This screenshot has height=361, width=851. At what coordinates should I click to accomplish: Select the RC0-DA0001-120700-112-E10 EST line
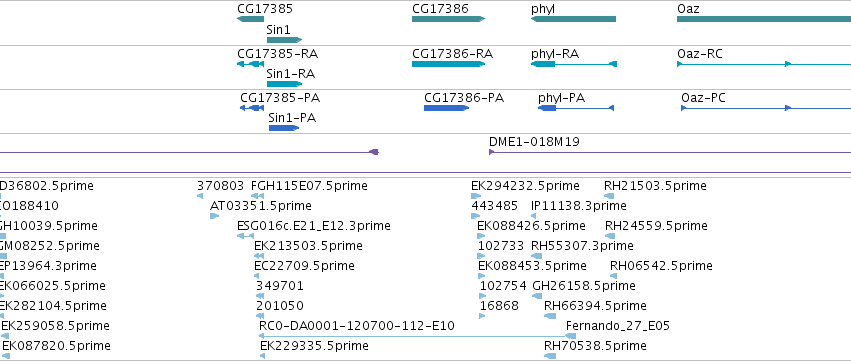click(x=417, y=336)
